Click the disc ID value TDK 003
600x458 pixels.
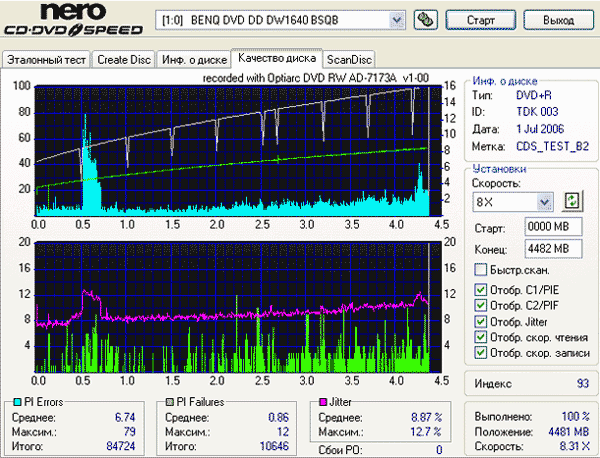[537, 112]
